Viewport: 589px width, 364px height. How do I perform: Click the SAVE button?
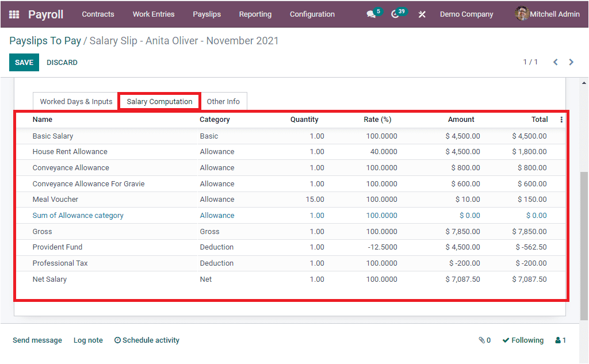click(x=24, y=62)
